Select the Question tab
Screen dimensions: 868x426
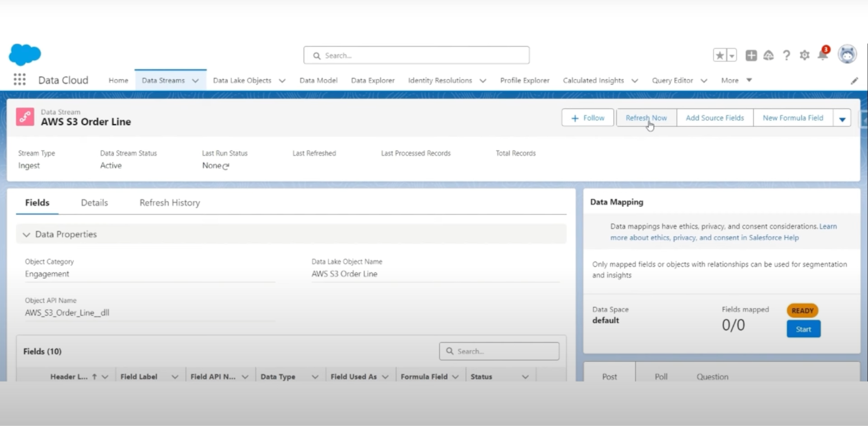coord(712,377)
